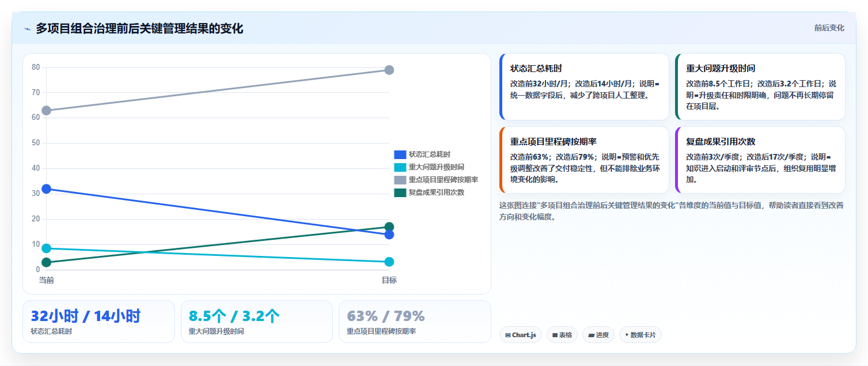Open the 重大问题升级时间 detail card
The image size is (868, 366).
coord(760,86)
